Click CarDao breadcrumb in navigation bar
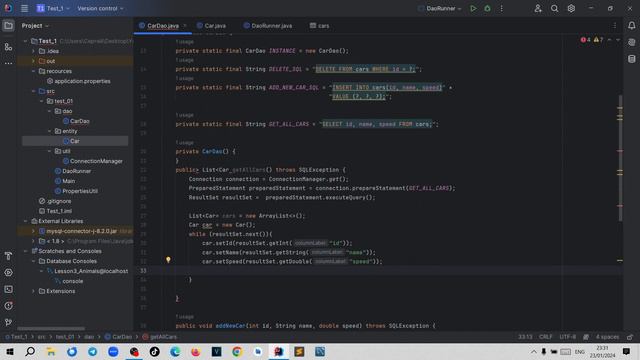Screen dimensions: 640x360 [118, 337]
